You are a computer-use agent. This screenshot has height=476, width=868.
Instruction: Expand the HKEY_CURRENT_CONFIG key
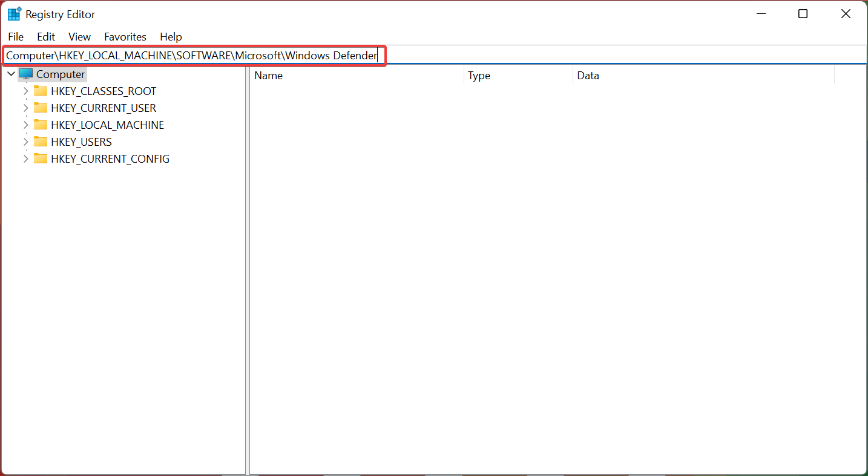25,159
